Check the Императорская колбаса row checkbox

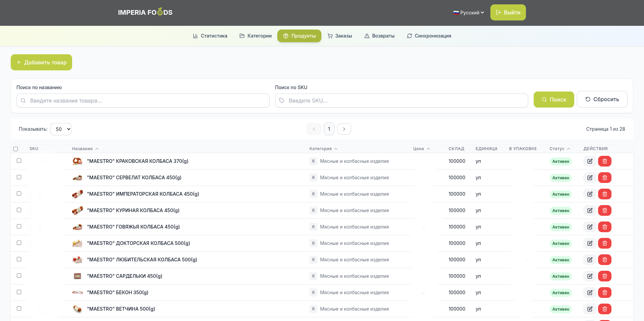pos(19,194)
